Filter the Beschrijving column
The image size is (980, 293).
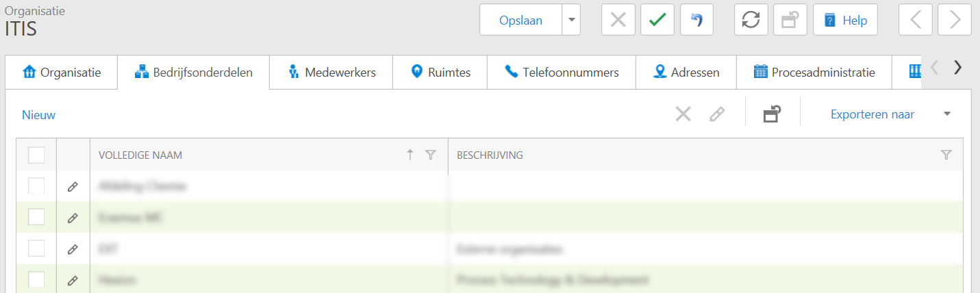tap(946, 155)
